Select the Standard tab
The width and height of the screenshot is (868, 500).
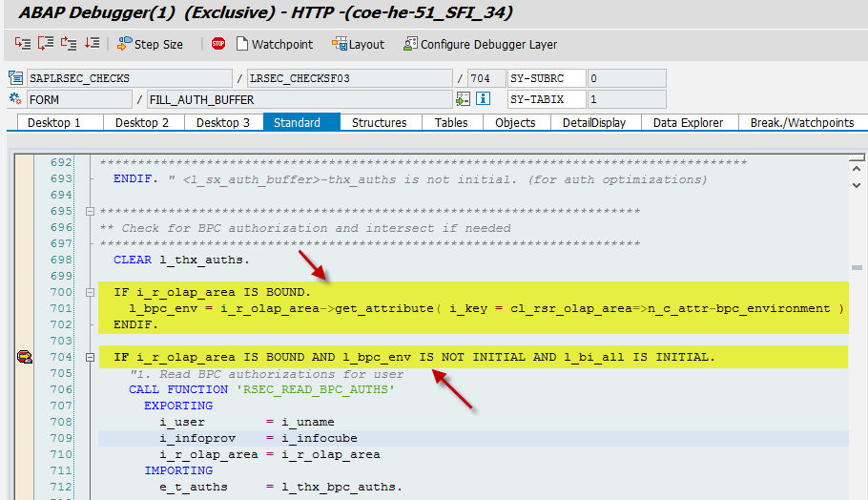pyautogui.click(x=301, y=122)
